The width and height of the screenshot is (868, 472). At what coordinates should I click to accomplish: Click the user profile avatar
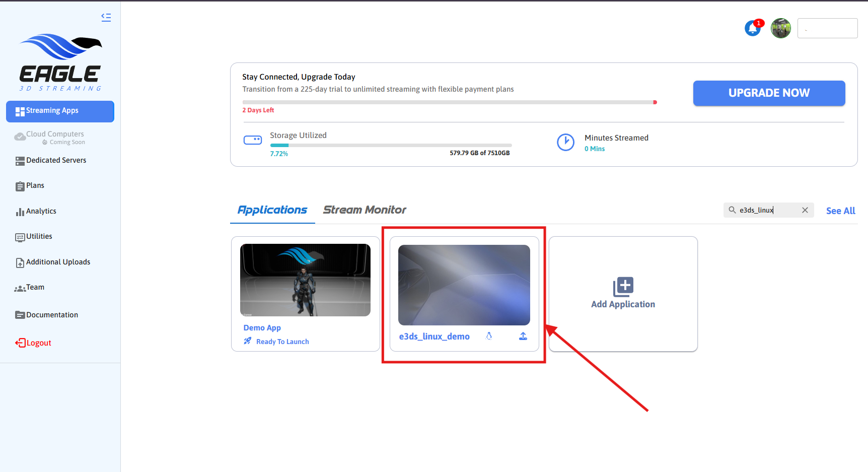(x=780, y=28)
